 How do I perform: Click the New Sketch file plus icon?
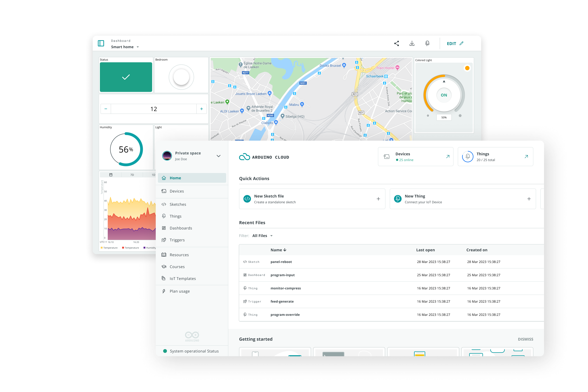coord(378,199)
